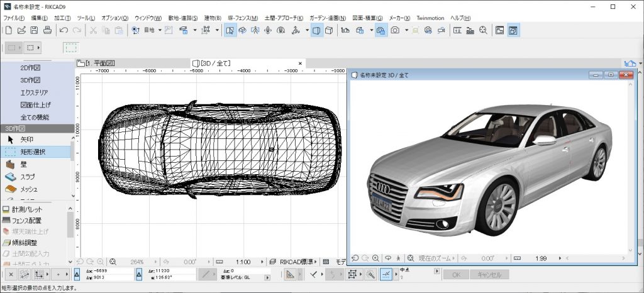Click the Δx coordinate input field

coord(109,271)
